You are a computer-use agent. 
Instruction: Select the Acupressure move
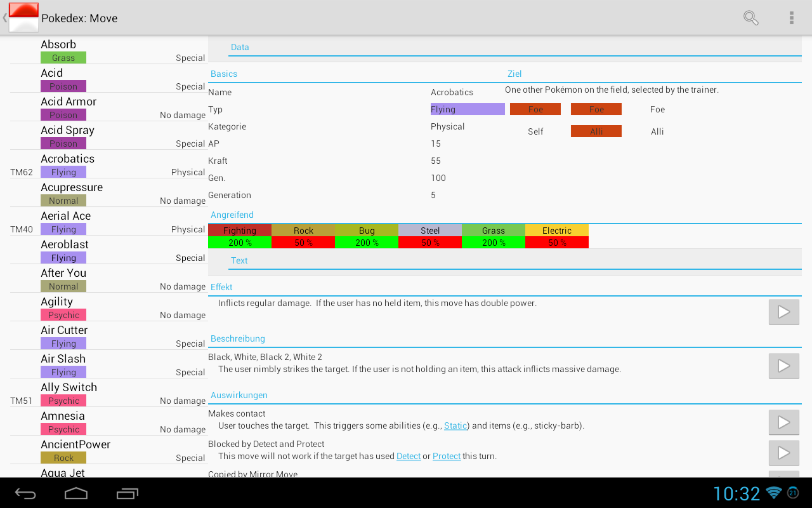point(108,194)
